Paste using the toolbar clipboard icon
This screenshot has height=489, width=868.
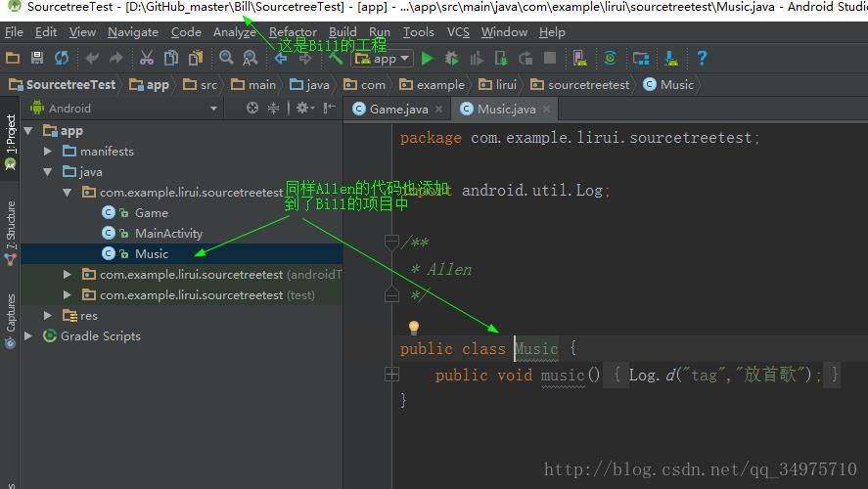click(196, 58)
